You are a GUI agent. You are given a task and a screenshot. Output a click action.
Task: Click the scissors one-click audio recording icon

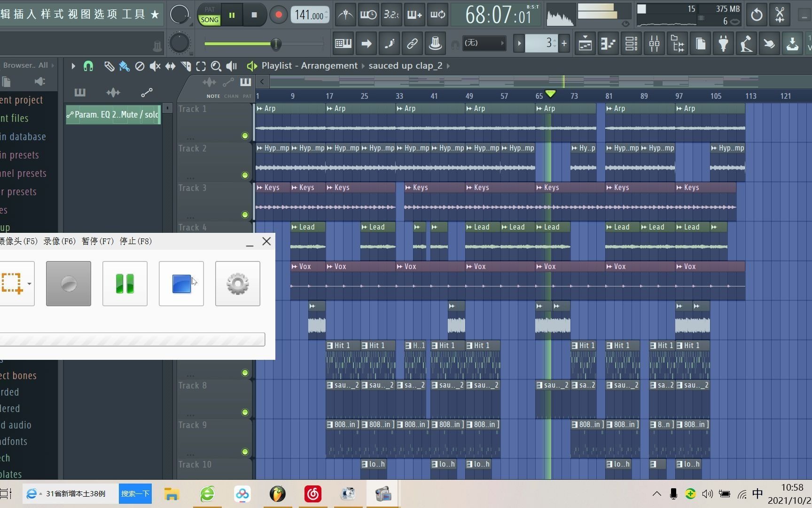[780, 15]
